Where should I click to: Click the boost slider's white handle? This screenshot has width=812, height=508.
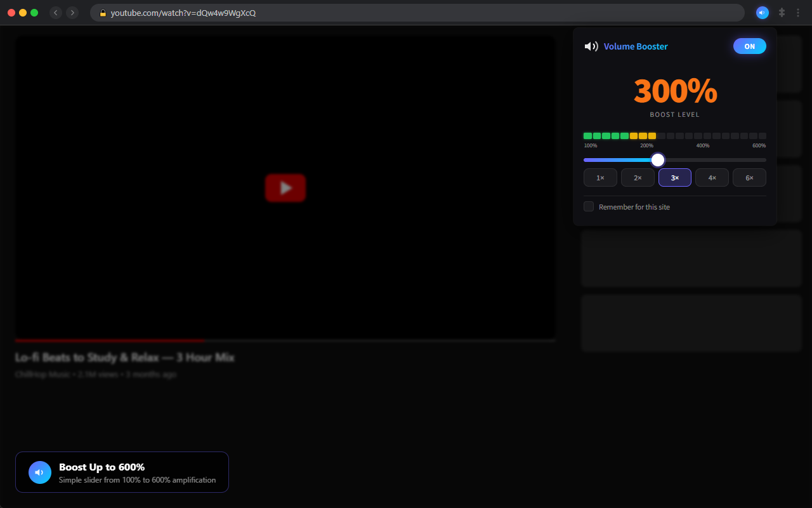tap(658, 160)
